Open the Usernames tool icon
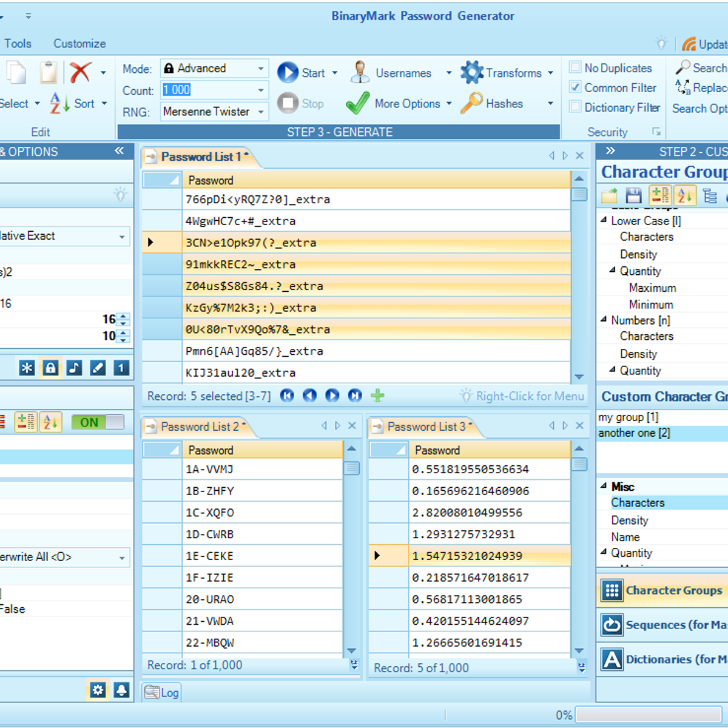The width and height of the screenshot is (728, 728). pos(360,72)
